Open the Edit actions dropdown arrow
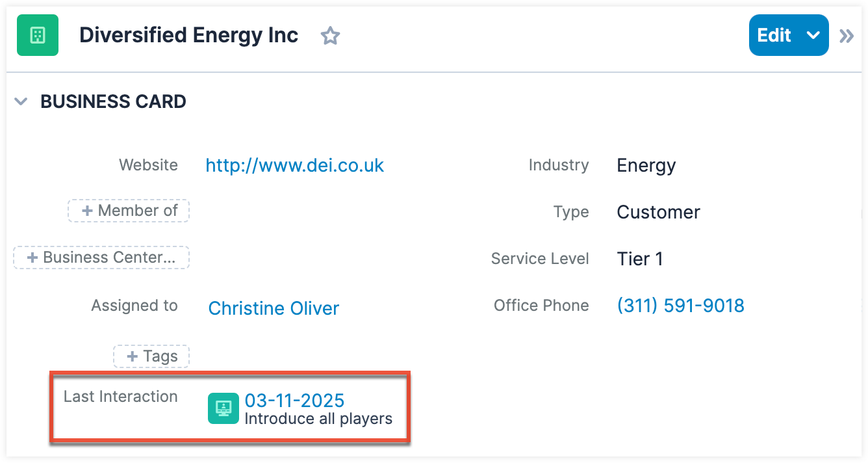This screenshot has width=868, height=463. (813, 35)
